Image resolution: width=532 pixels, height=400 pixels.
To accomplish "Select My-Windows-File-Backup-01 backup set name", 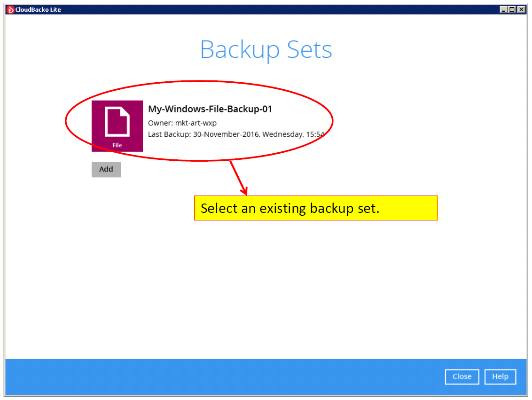I will [210, 109].
